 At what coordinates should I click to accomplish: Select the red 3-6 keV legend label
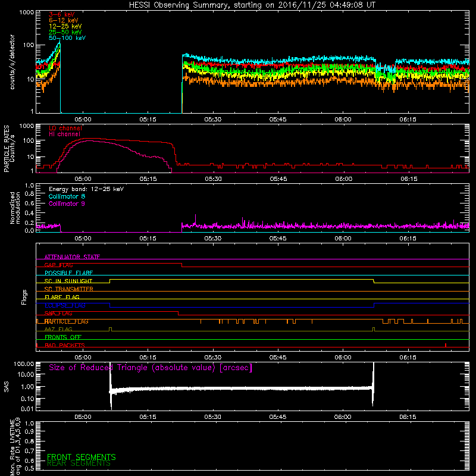click(62, 14)
